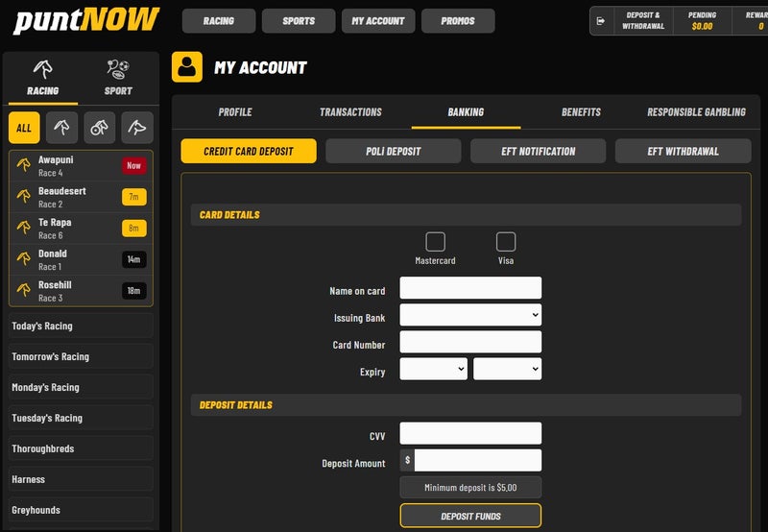Click the logout arrow icon near Deposit & Withdrawal
This screenshot has height=532, width=768.
601,21
